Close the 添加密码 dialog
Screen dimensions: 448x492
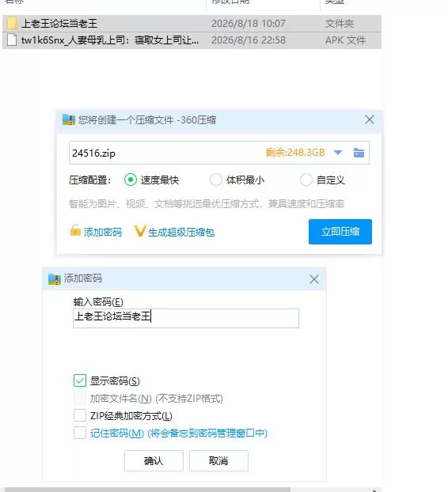pyautogui.click(x=314, y=279)
